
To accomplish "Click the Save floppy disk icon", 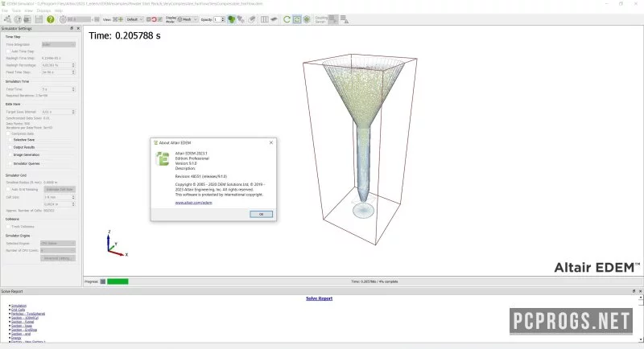I will click(x=39, y=19).
